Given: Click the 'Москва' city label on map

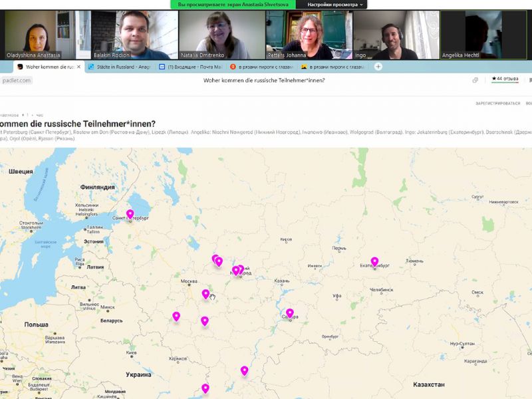Looking at the screenshot, I should (189, 281).
